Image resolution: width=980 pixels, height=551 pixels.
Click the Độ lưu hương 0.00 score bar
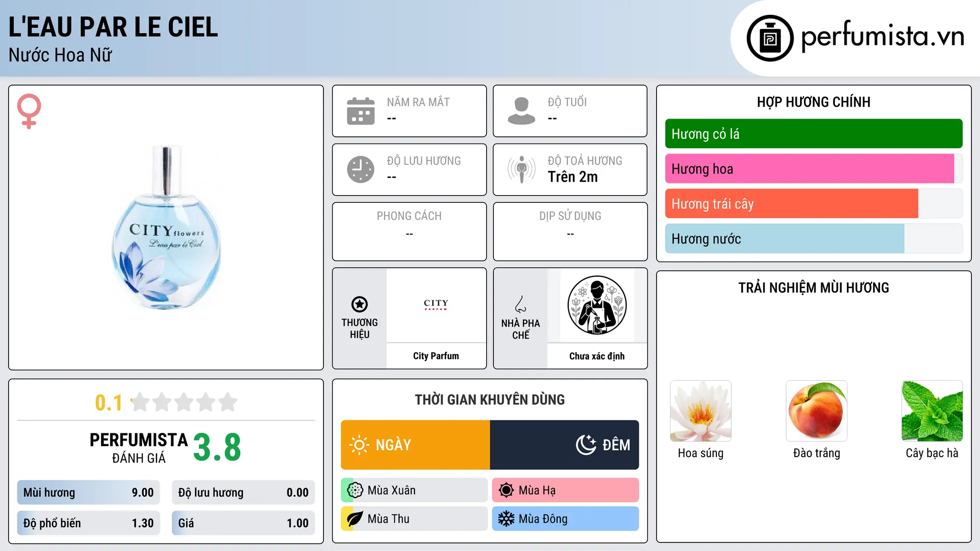tap(243, 493)
